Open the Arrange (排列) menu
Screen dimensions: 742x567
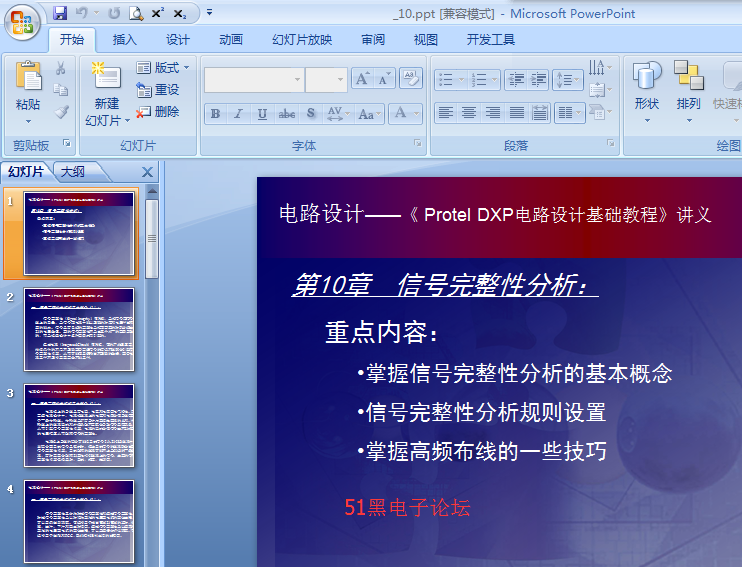coord(689,92)
